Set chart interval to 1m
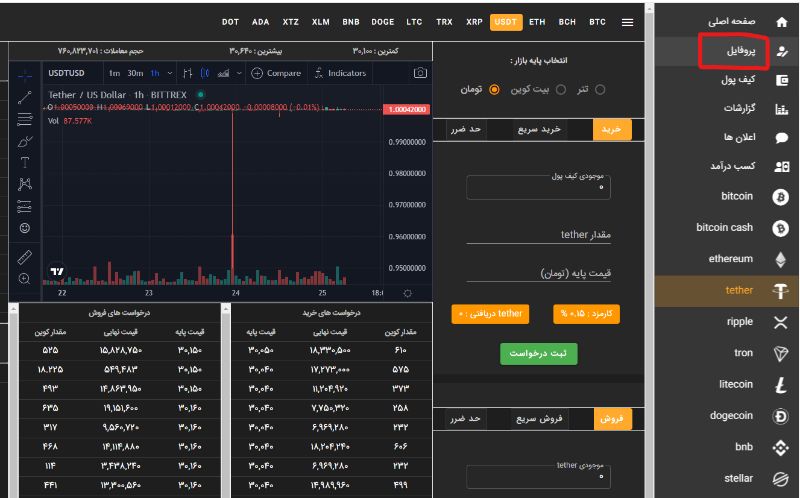 [x=114, y=73]
